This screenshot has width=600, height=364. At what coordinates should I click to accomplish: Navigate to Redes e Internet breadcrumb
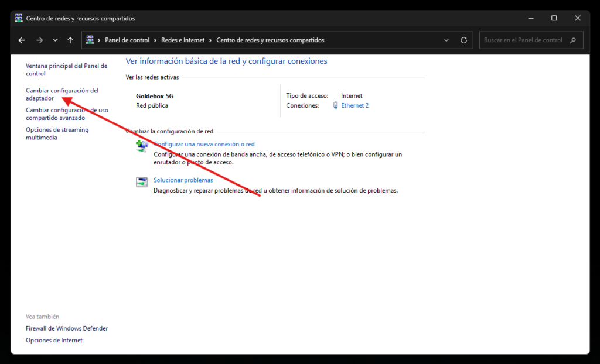coord(183,40)
